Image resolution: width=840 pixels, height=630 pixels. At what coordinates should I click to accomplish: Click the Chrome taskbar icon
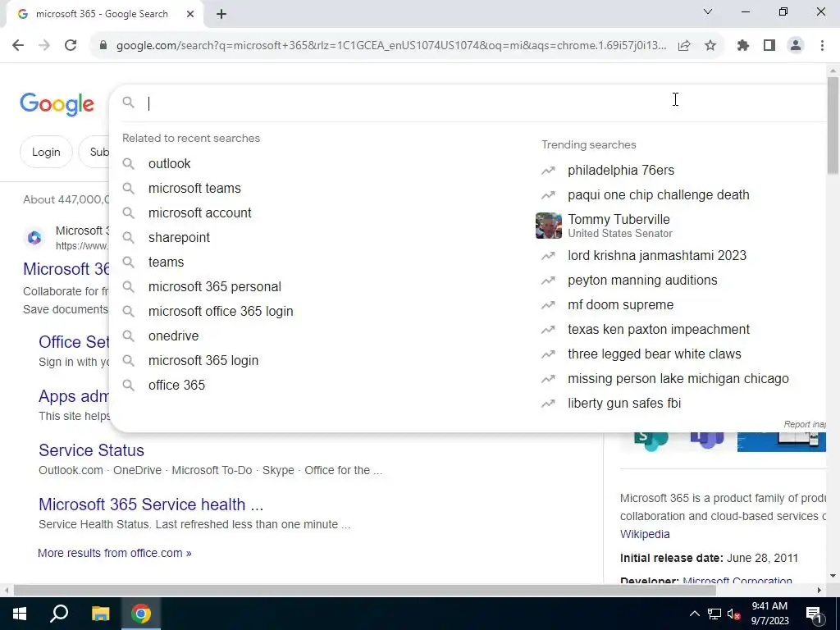[141, 614]
